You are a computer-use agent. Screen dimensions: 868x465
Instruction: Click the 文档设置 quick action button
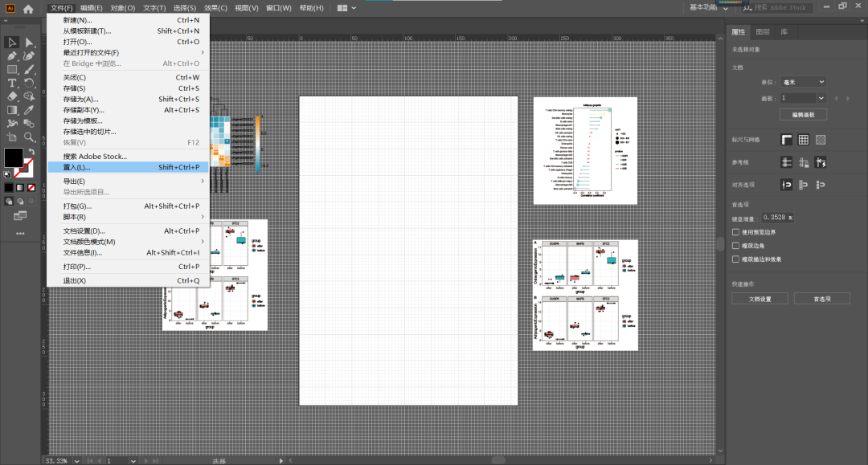pos(760,299)
